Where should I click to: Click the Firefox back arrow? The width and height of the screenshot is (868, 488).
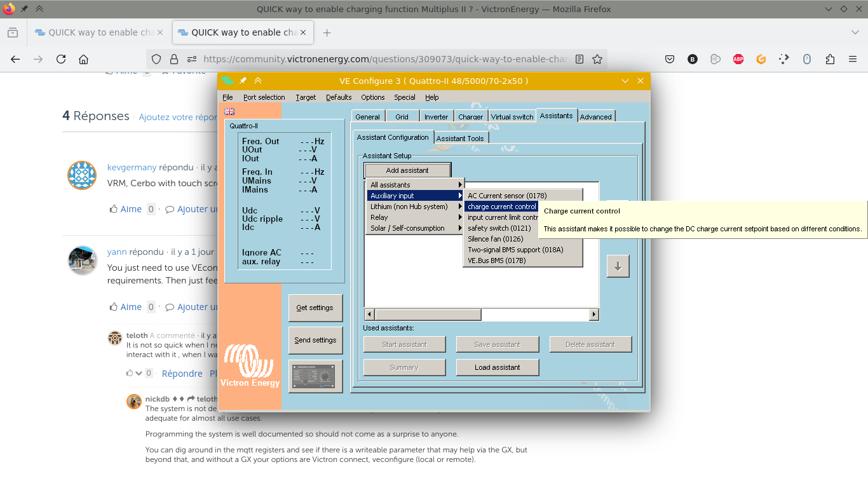tap(15, 59)
